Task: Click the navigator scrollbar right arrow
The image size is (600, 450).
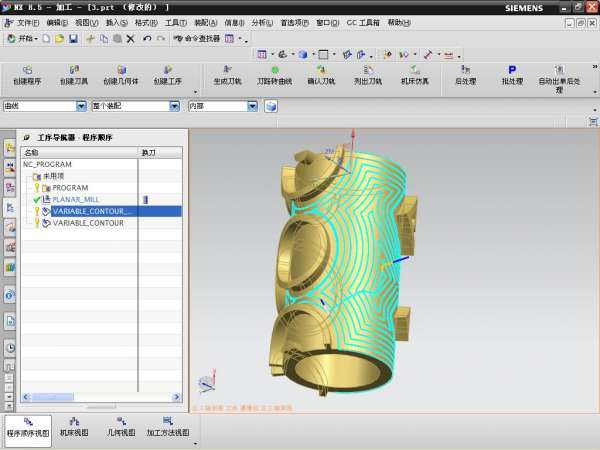Action: [x=176, y=397]
